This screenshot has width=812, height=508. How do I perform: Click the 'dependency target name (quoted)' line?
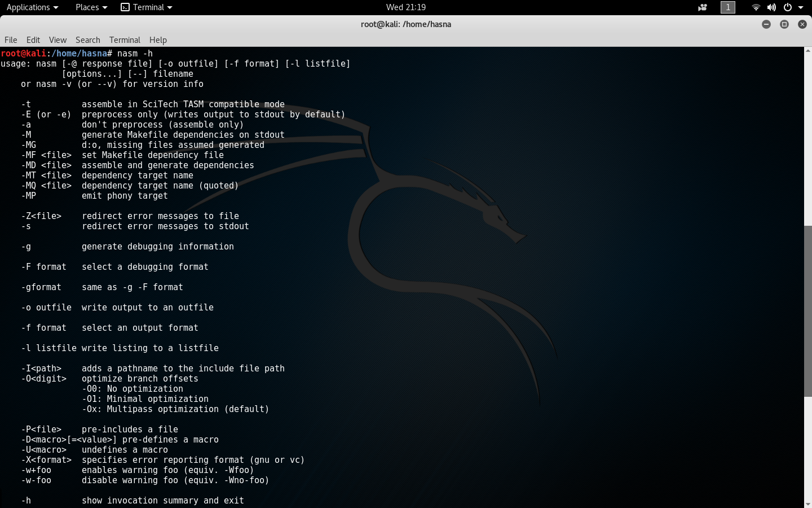click(x=160, y=186)
